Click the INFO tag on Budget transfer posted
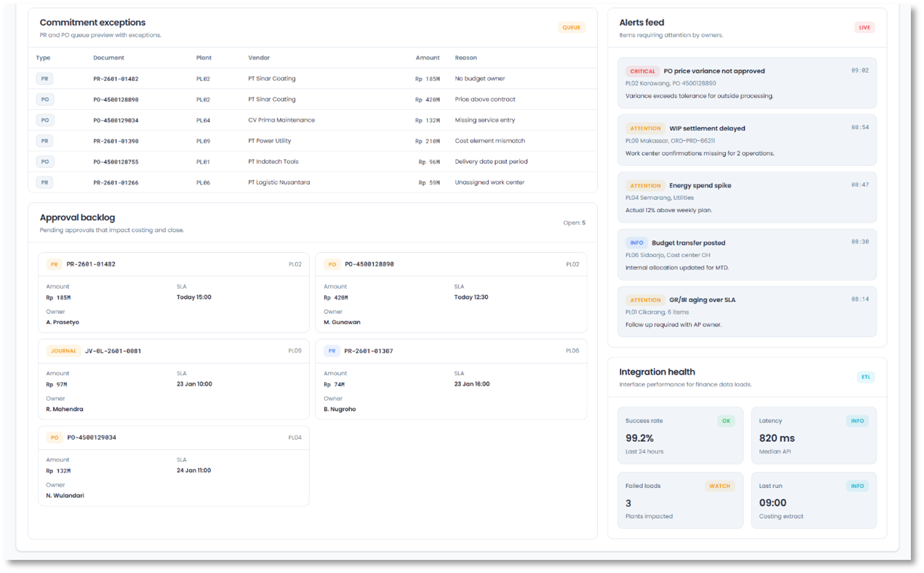 tap(637, 243)
